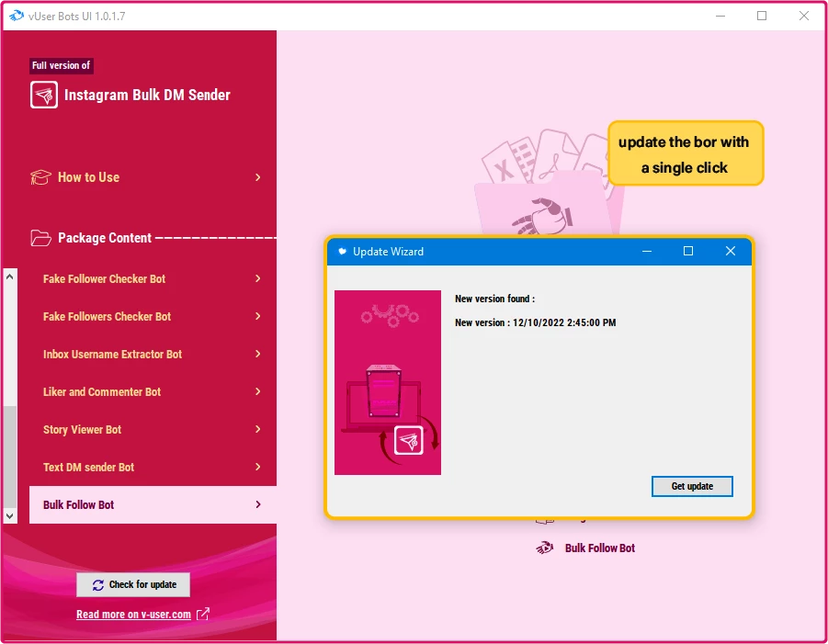Screen dimensions: 828x644
Task: Click the Instagram Bulk DM Sender title text
Action: (x=147, y=95)
